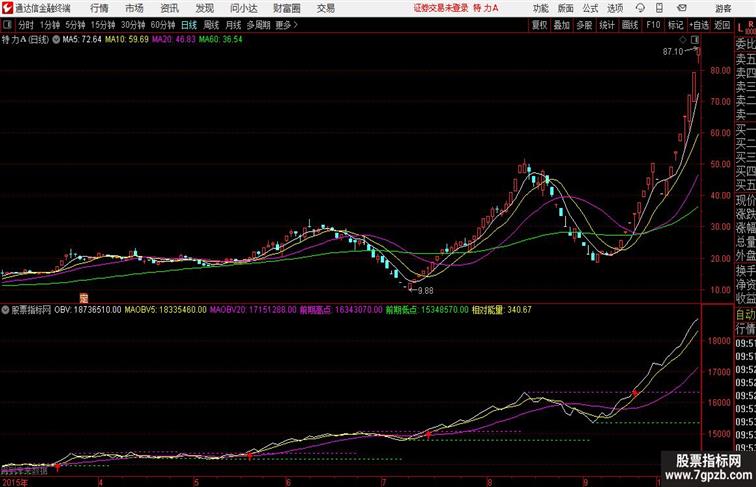Click the 前期高点 previous high value

click(x=341, y=310)
